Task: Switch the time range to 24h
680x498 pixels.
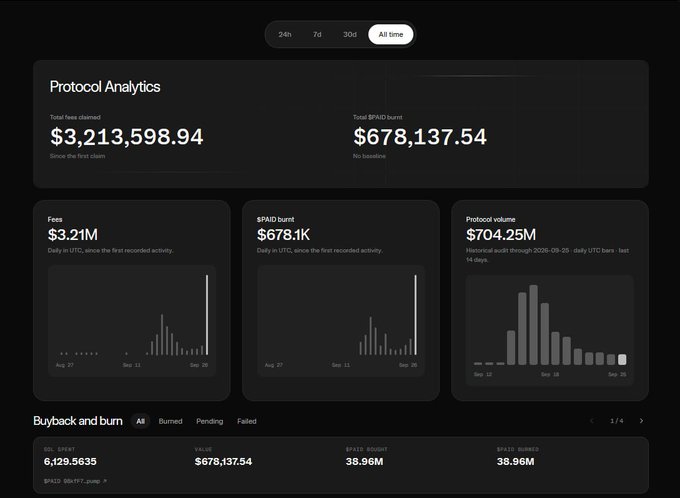Action: [x=284, y=34]
